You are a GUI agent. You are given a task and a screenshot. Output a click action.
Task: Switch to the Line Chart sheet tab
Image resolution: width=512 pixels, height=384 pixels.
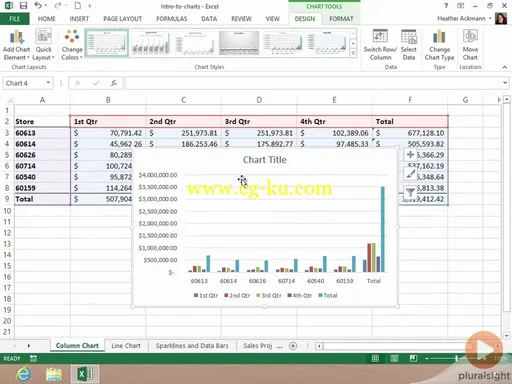tap(126, 346)
